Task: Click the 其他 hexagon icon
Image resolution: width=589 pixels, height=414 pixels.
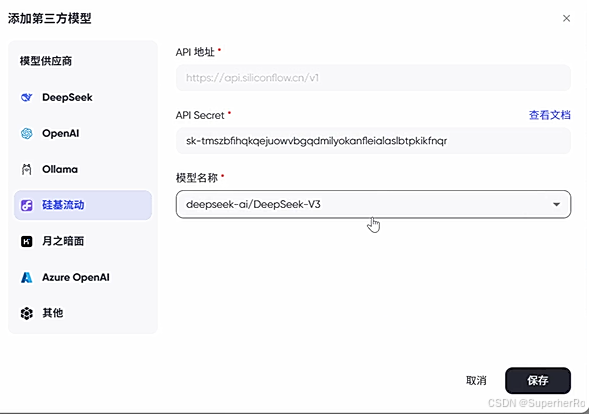Action: point(27,313)
